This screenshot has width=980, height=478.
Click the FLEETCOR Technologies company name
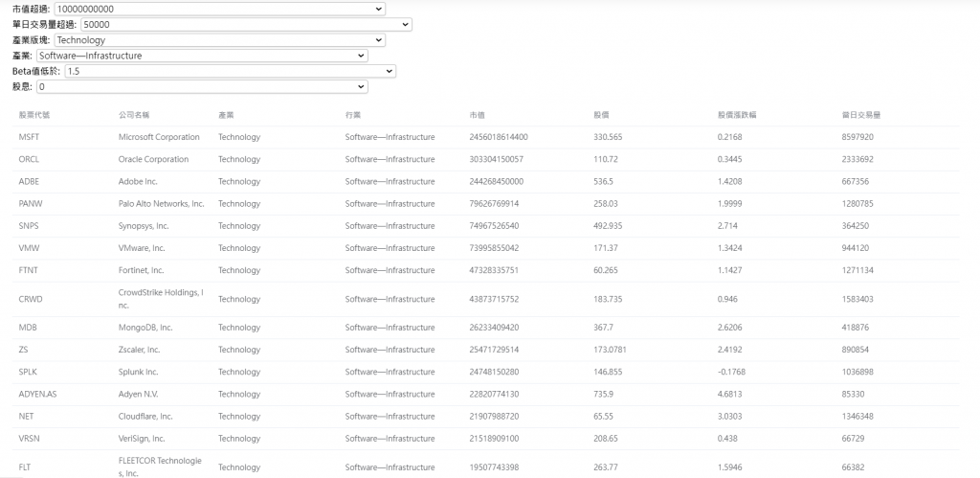[x=160, y=467]
